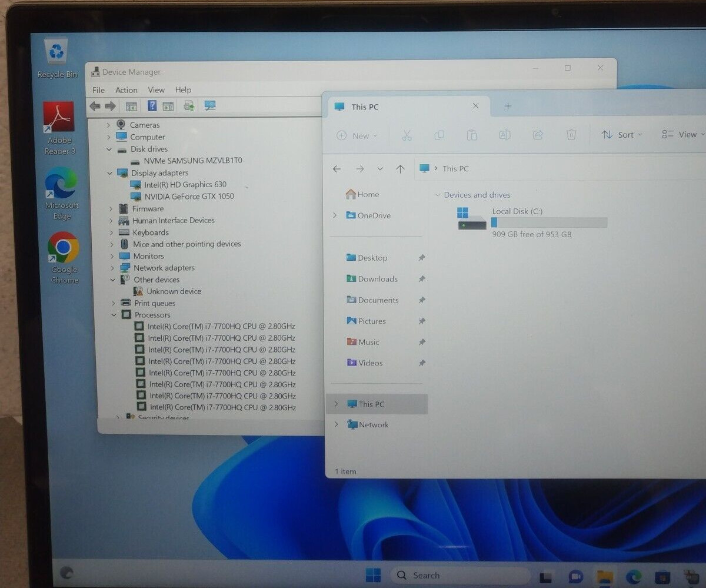Click Device Manager Forward arrow toolbar icon
Viewport: 706px width, 588px height.
click(110, 107)
